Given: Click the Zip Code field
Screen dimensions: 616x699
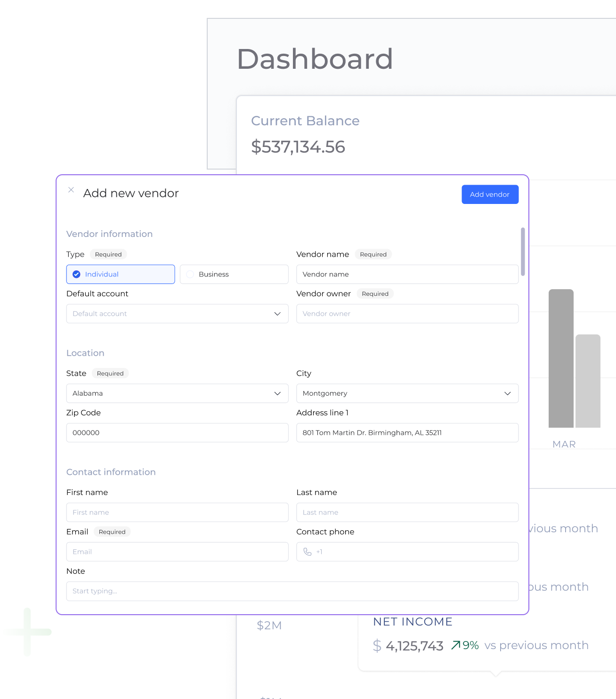Looking at the screenshot, I should click(x=177, y=432).
